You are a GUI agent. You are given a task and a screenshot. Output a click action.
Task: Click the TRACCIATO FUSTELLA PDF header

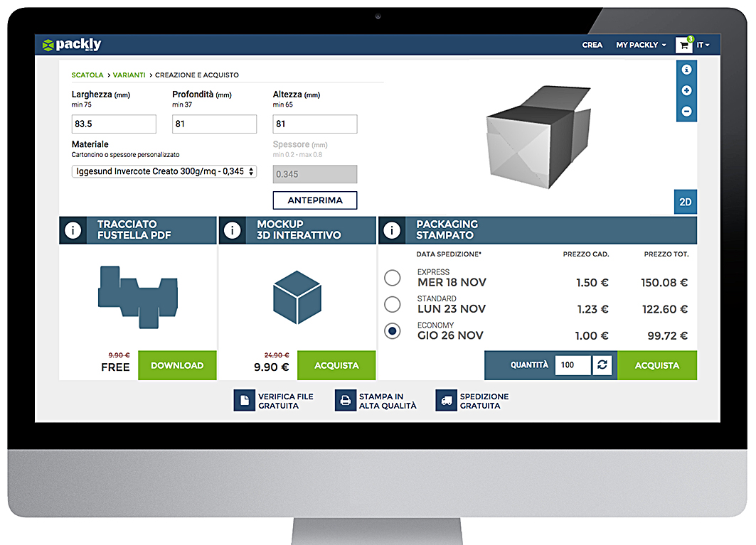pyautogui.click(x=134, y=230)
